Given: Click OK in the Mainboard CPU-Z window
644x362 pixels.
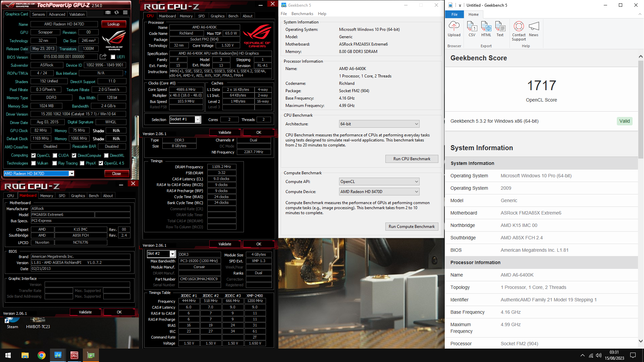Looking at the screenshot, I should tap(119, 312).
